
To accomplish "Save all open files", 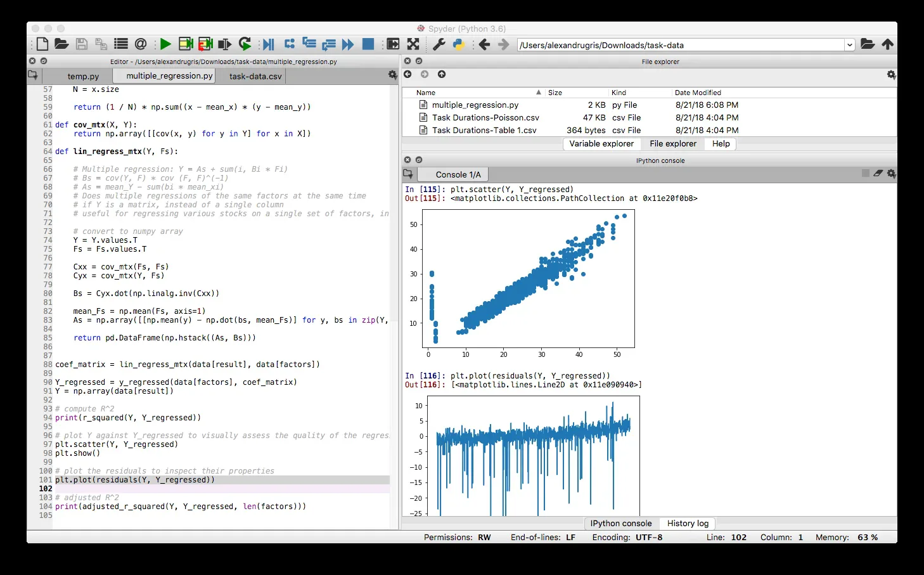I will 101,44.
